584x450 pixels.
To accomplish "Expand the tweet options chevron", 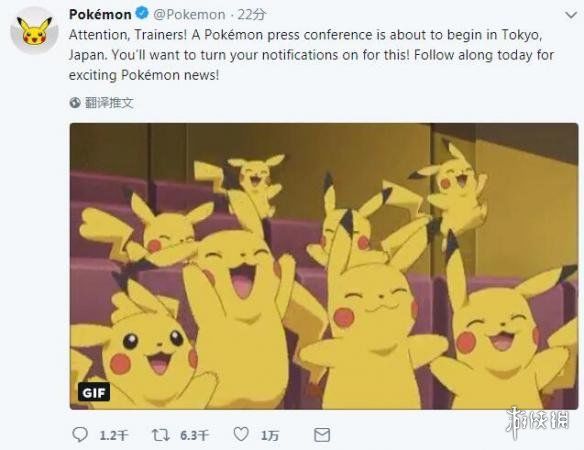I will coord(571,15).
